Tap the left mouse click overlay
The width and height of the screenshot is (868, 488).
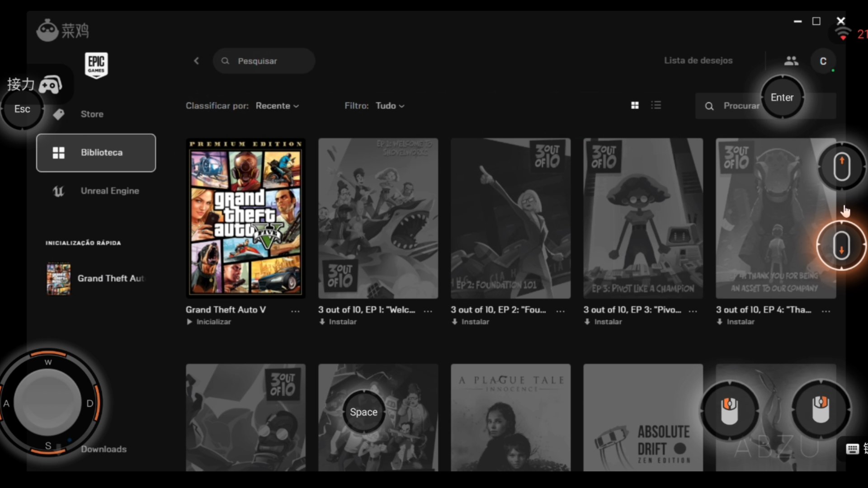click(x=729, y=410)
